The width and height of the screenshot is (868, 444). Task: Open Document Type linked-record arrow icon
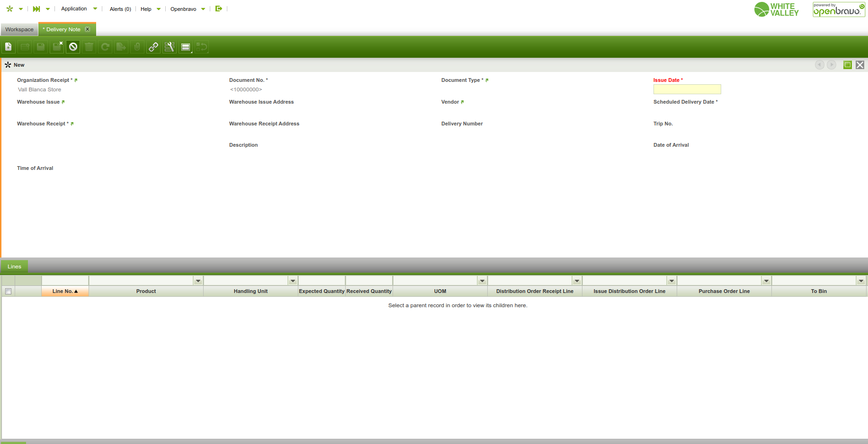point(487,80)
